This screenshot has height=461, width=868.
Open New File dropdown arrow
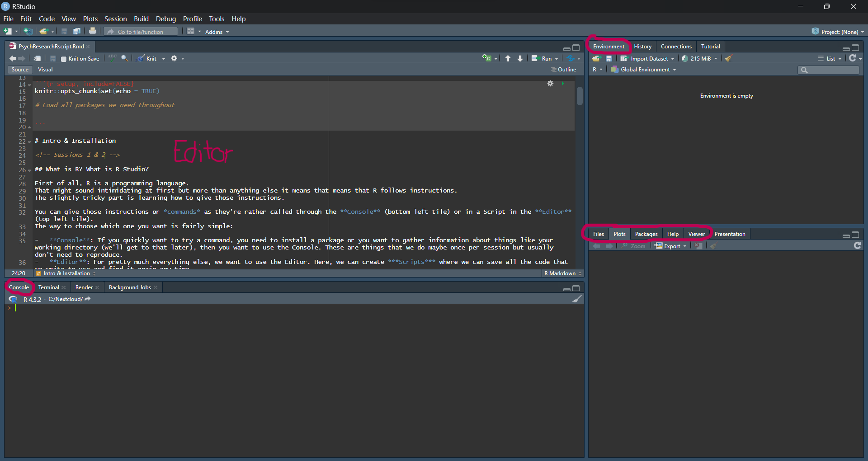point(16,32)
